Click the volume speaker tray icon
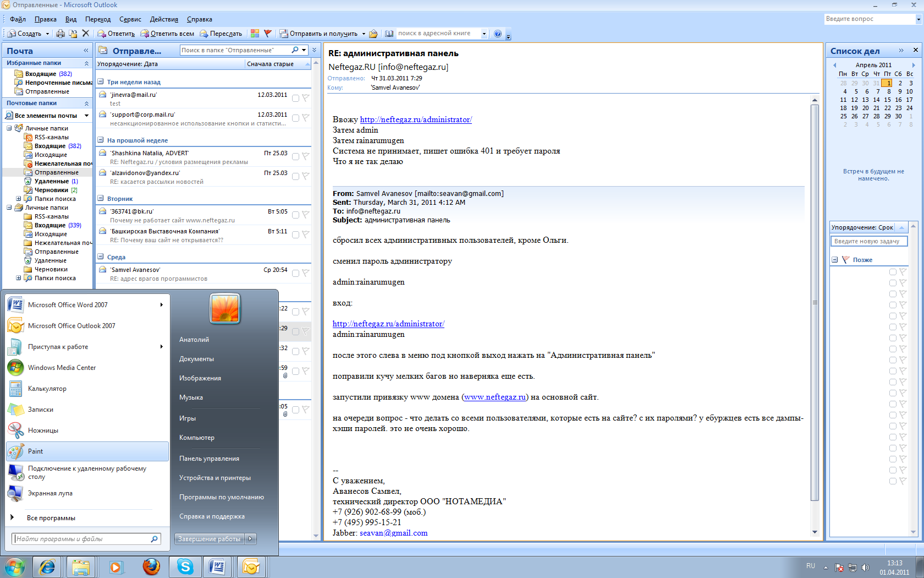This screenshot has width=924, height=578. click(x=865, y=567)
